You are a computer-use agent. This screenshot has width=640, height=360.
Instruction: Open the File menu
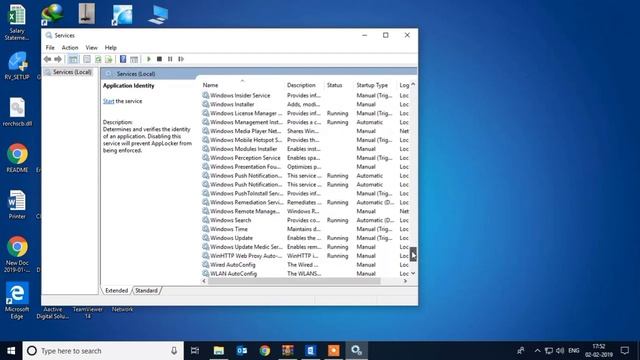click(x=50, y=48)
